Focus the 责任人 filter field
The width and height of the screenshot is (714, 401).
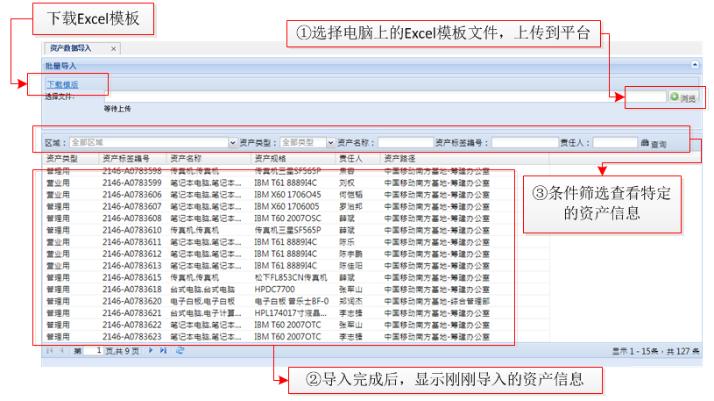tap(615, 143)
